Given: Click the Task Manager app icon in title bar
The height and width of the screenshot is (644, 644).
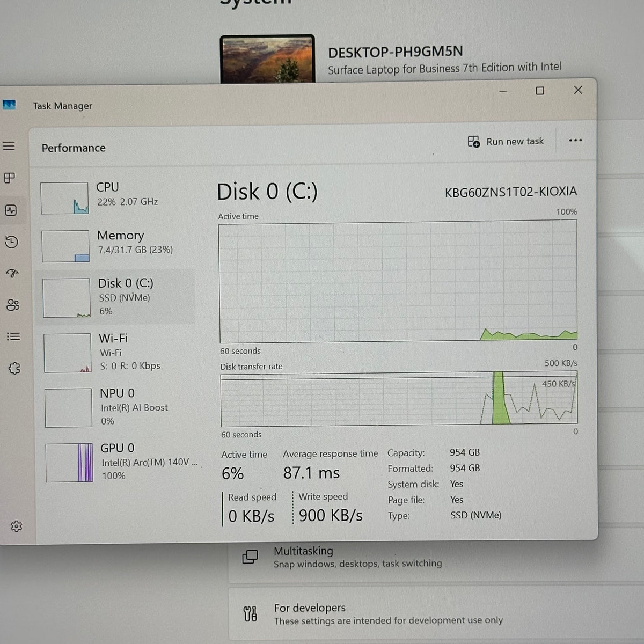Looking at the screenshot, I should click(9, 105).
